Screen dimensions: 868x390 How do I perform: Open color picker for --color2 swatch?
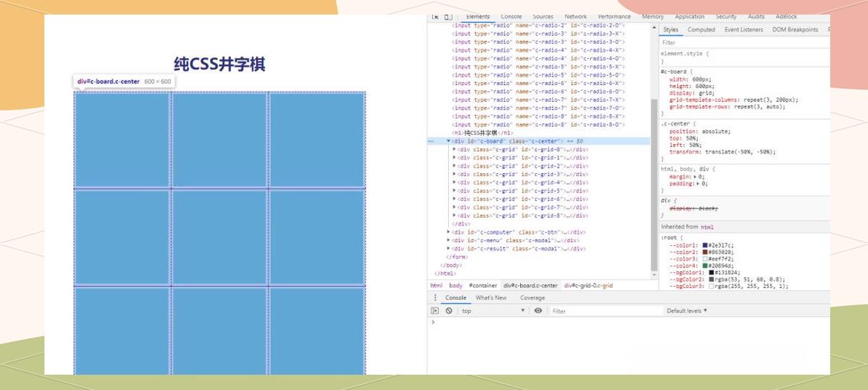click(x=706, y=252)
